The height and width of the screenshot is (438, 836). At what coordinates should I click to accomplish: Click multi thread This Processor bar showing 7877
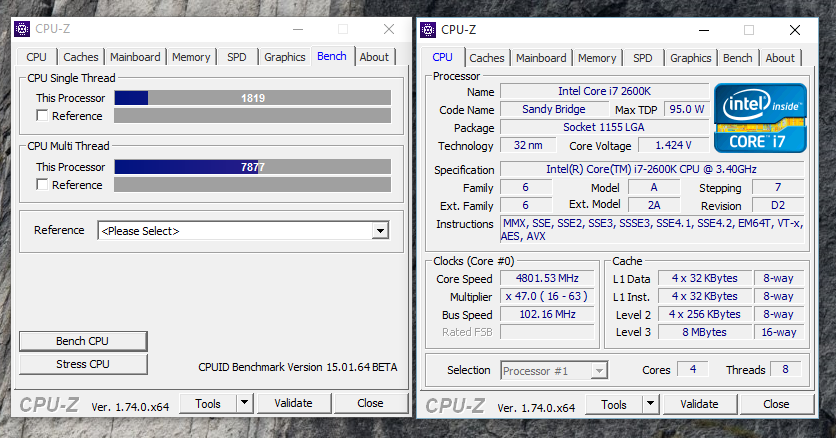coord(252,167)
